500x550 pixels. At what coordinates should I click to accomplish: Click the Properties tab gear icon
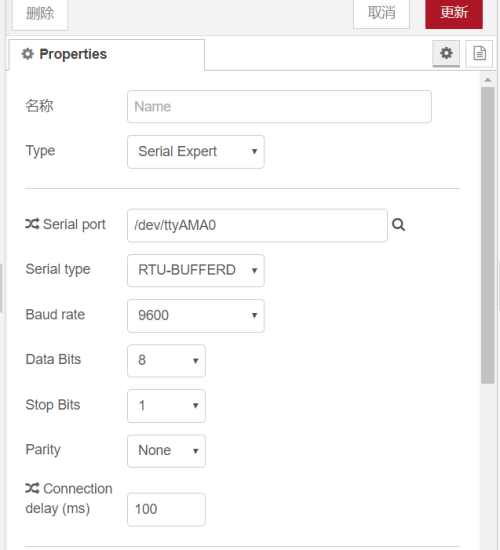point(28,54)
